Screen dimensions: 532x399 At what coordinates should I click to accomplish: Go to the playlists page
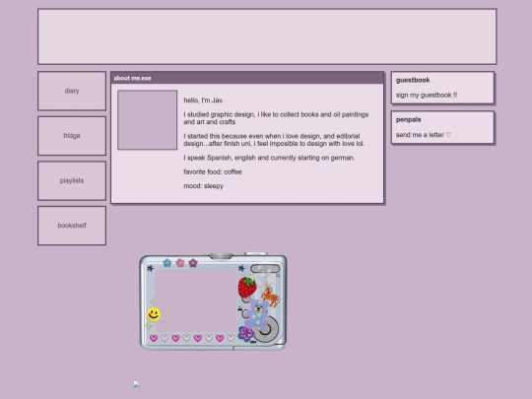tap(72, 180)
